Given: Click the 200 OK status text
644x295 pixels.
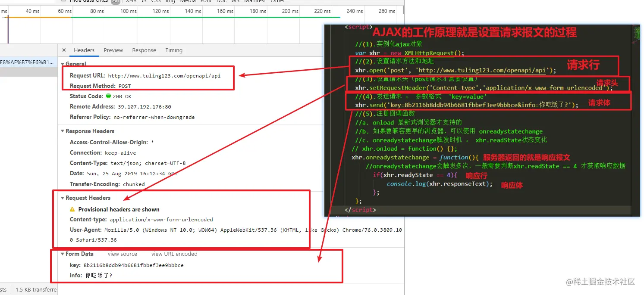Looking at the screenshot, I should 122,96.
